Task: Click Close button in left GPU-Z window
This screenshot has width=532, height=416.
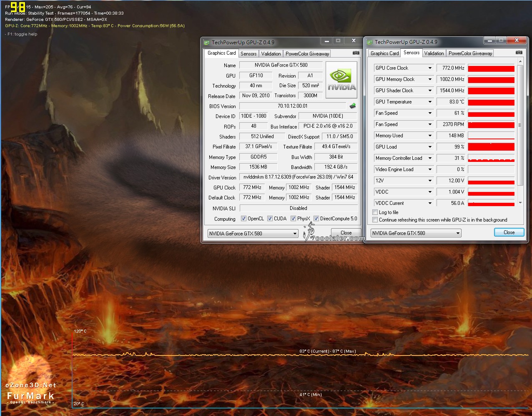Action: [x=346, y=233]
